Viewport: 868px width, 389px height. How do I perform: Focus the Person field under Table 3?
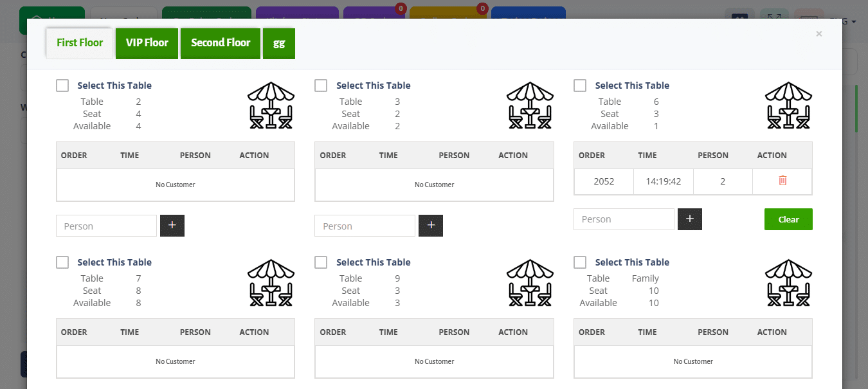click(x=365, y=226)
